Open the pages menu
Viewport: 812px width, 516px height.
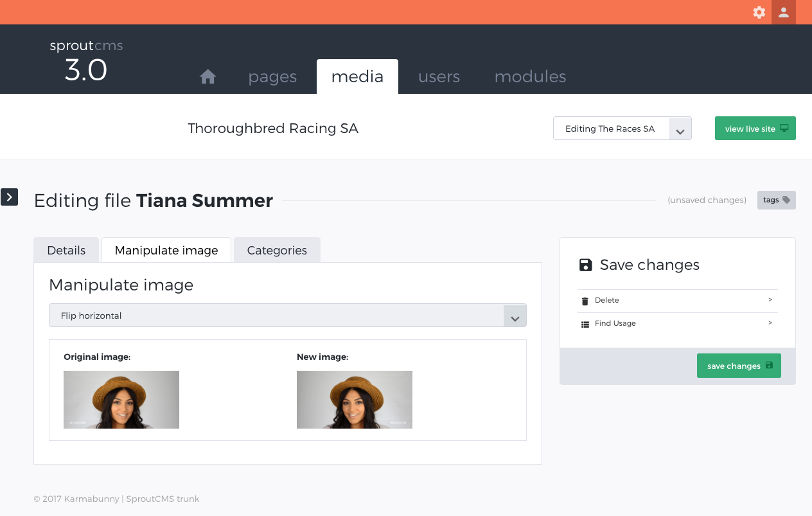272,76
